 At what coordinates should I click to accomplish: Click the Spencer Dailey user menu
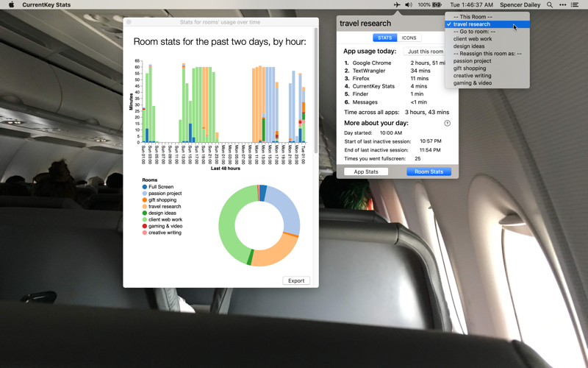click(520, 4)
